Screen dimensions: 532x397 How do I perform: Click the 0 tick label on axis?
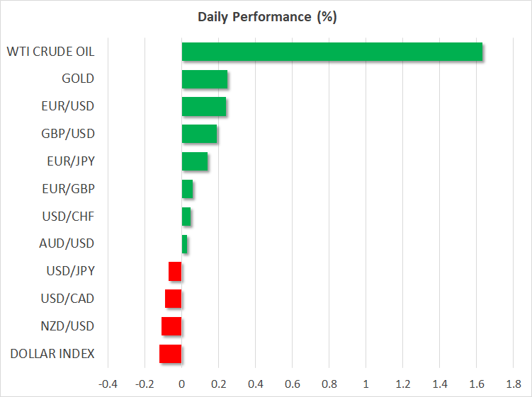182,384
